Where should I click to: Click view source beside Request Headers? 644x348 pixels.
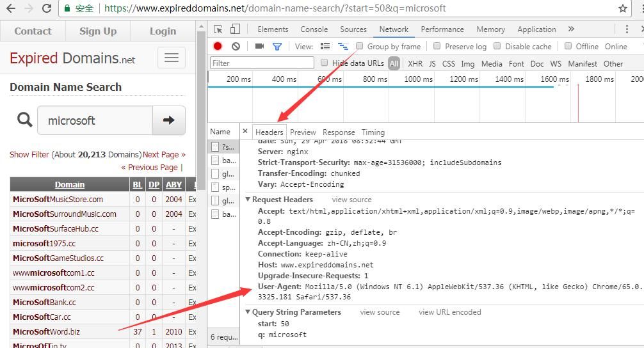(x=351, y=200)
